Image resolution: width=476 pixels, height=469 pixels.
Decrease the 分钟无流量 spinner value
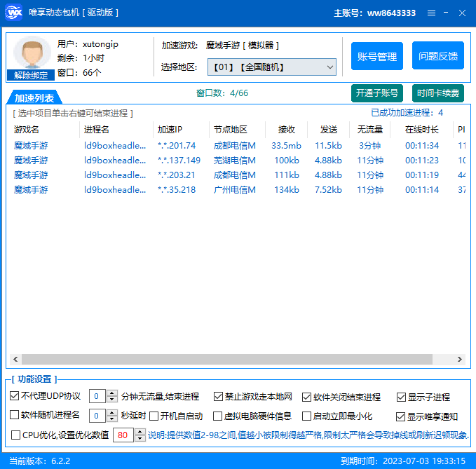pyautogui.click(x=112, y=400)
